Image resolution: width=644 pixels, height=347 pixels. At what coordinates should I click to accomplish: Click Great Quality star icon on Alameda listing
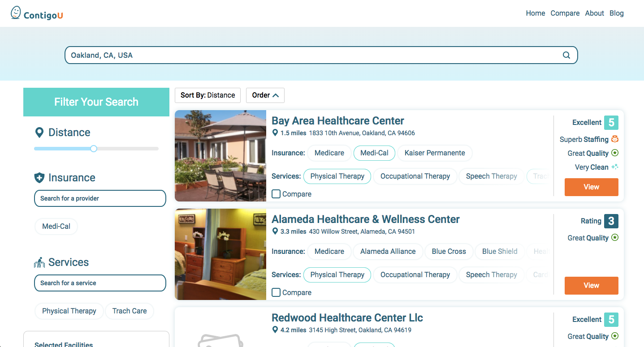615,238
